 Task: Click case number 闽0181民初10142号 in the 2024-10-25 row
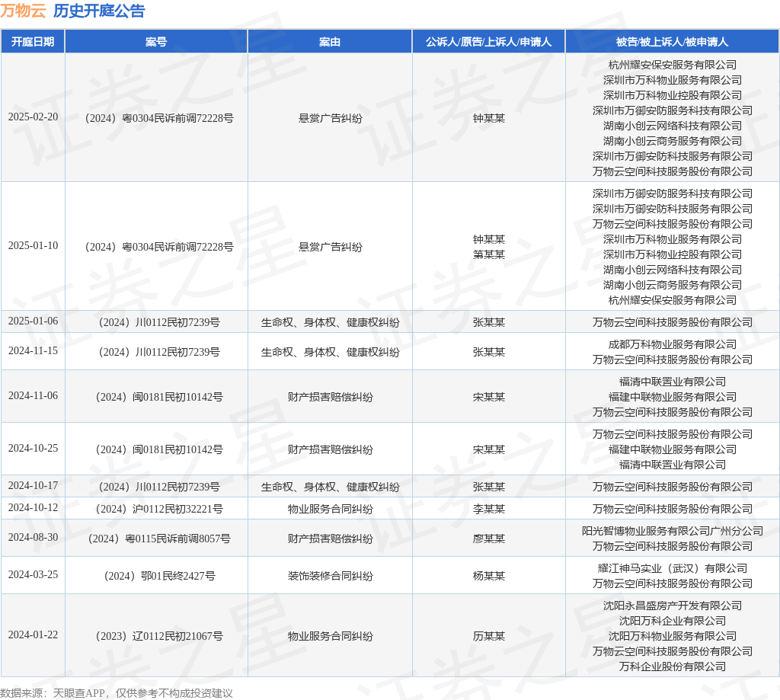click(x=177, y=449)
